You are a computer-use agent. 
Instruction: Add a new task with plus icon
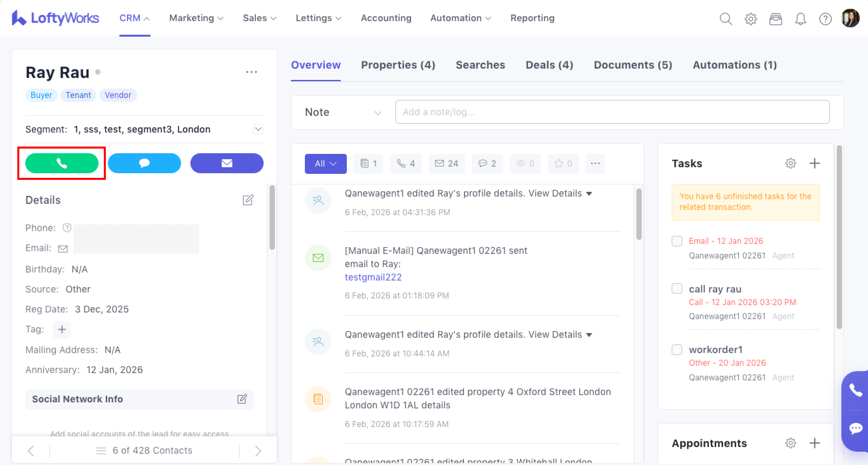814,163
